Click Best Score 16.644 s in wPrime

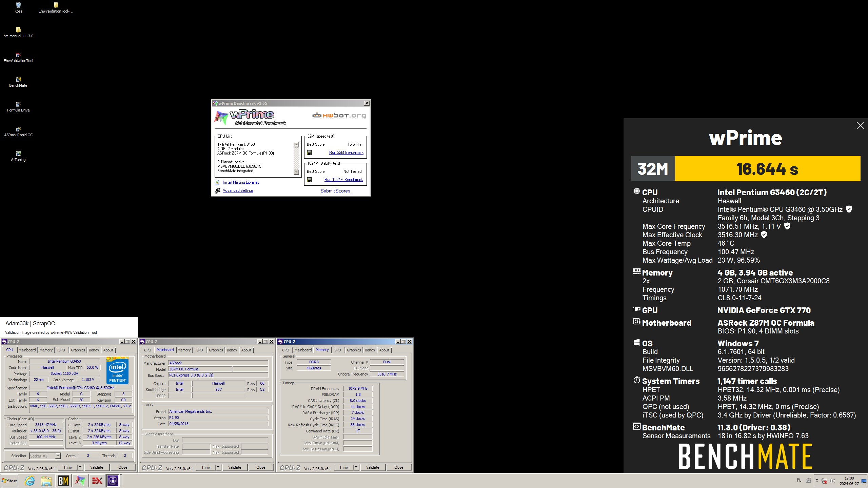pos(354,144)
